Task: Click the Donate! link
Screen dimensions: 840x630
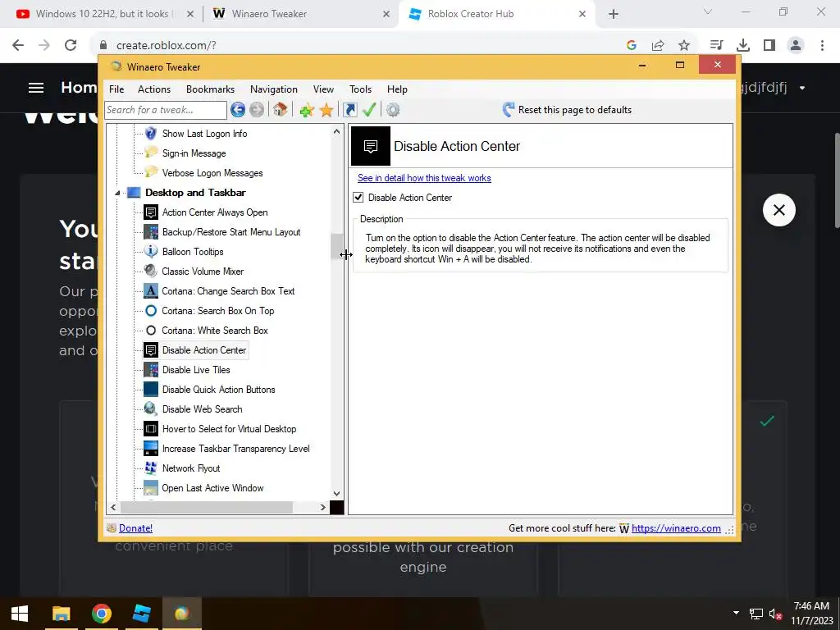Action: click(135, 528)
